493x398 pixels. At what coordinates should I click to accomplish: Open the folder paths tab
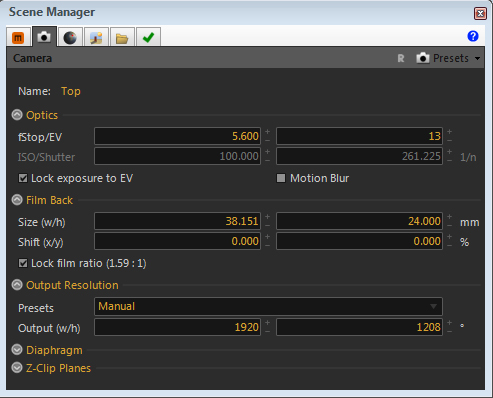122,37
